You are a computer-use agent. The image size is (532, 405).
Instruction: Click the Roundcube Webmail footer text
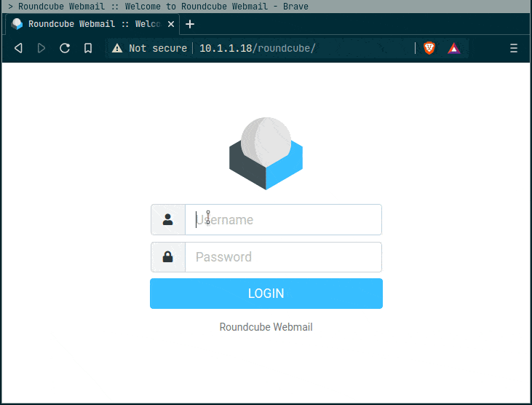pyautogui.click(x=266, y=327)
